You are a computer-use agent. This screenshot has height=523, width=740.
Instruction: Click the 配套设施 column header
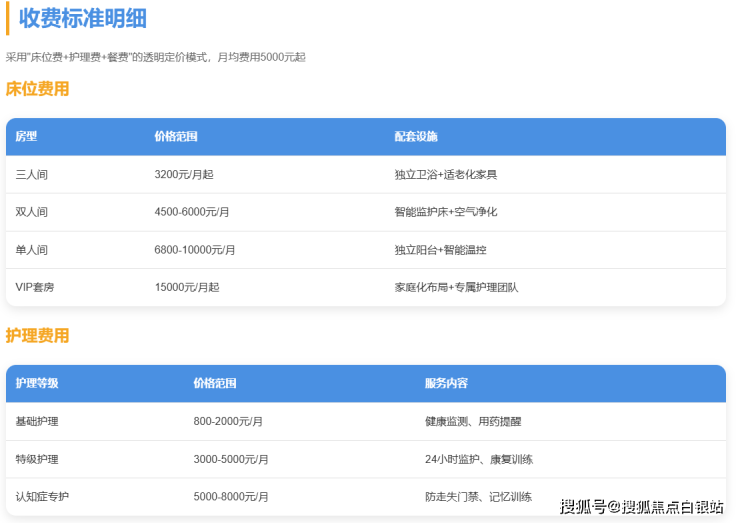tap(416, 137)
